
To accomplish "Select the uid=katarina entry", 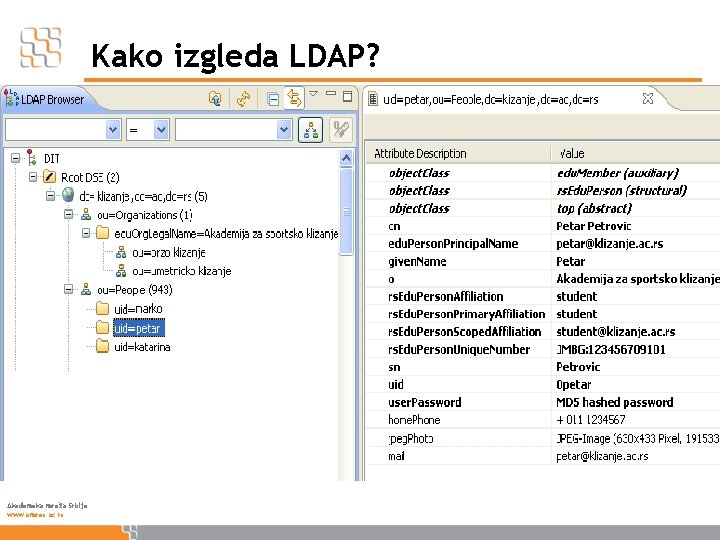I will point(142,347).
